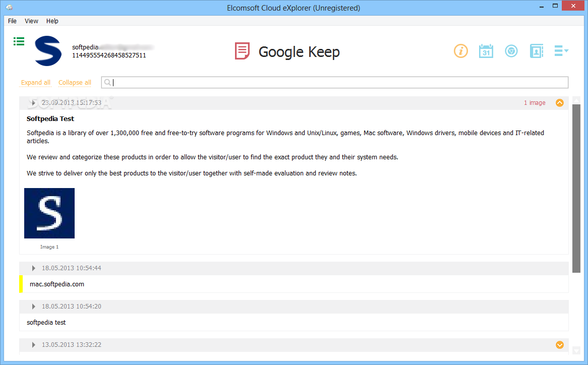Open the green list menu icon
Screen dimensions: 588x365
tap(19, 41)
